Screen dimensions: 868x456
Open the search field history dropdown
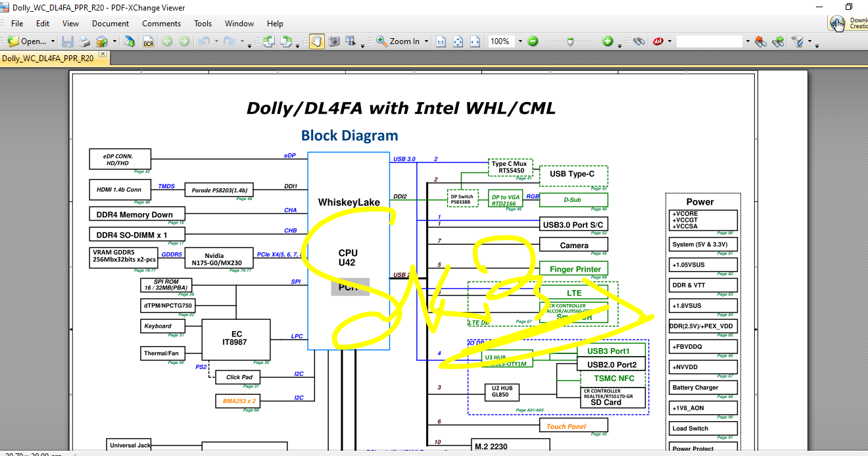[747, 41]
